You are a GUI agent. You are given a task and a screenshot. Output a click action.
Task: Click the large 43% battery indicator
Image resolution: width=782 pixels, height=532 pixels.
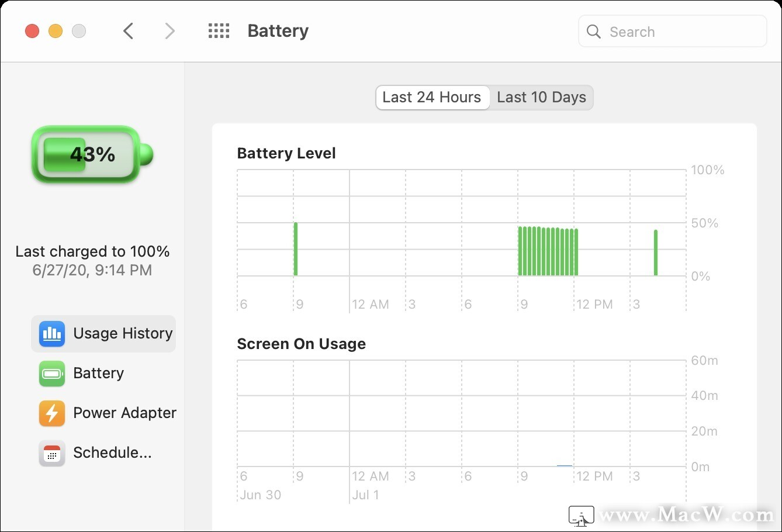92,154
